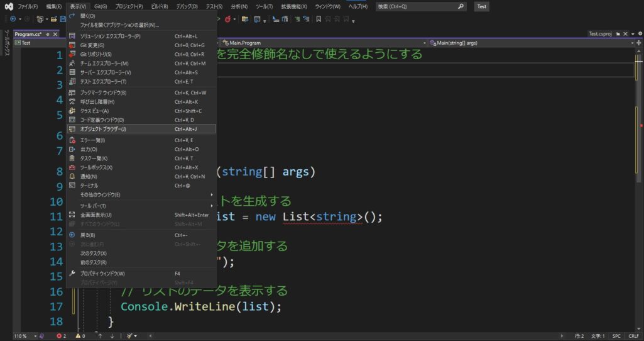Open the Git(G) menu
The image size is (644, 341).
101,6
